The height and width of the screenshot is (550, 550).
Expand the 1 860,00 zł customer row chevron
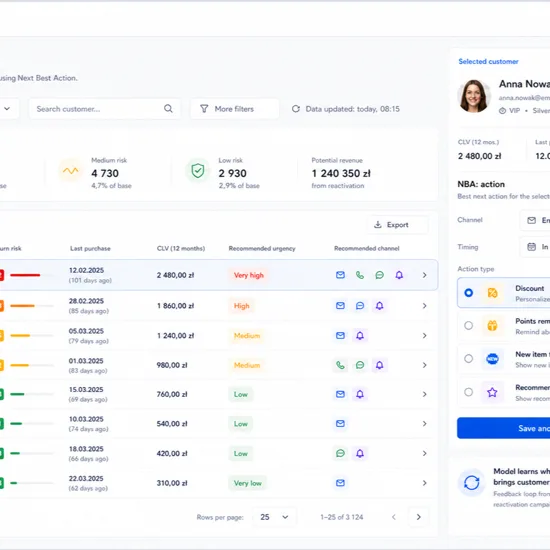424,306
